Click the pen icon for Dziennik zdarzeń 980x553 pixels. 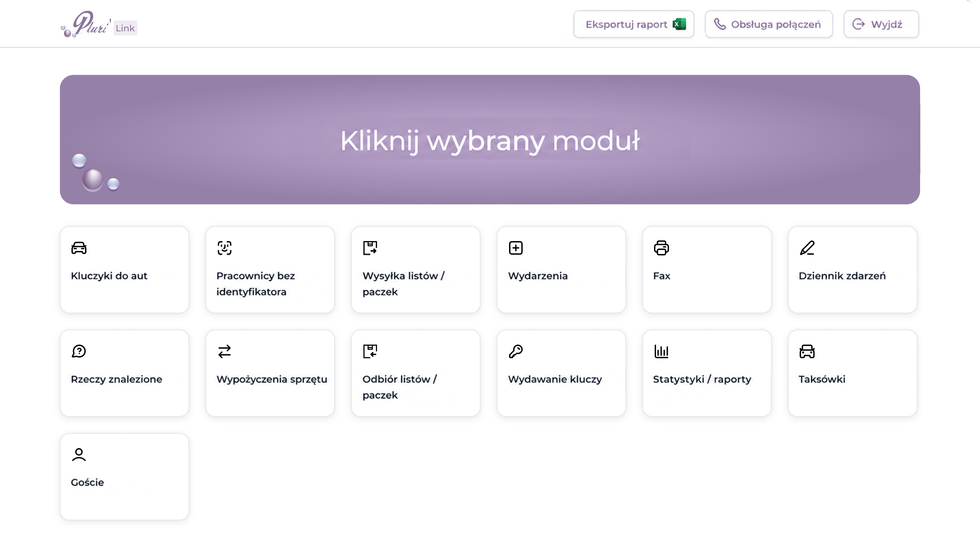[807, 248]
